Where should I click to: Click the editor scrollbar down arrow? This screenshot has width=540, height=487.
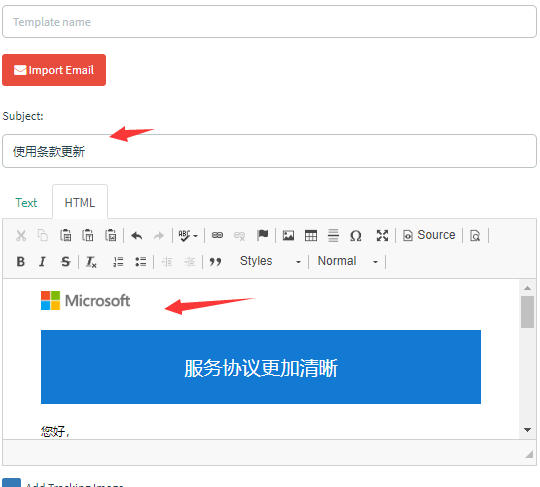[527, 429]
